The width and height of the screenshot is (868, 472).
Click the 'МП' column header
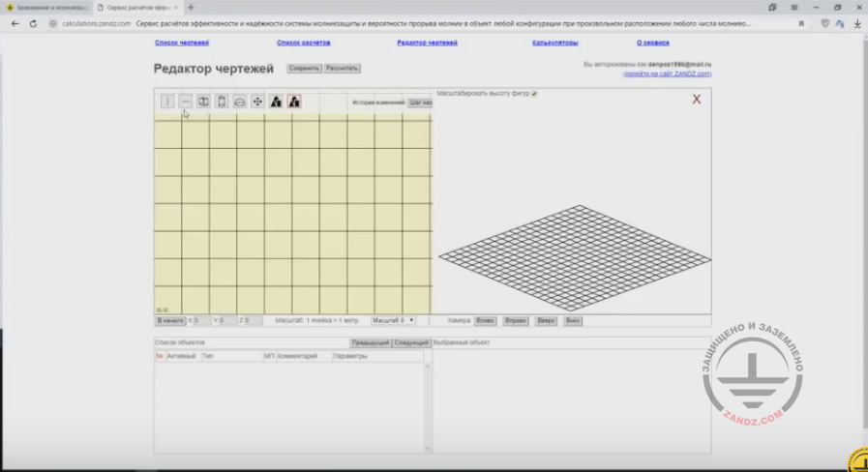[269, 356]
